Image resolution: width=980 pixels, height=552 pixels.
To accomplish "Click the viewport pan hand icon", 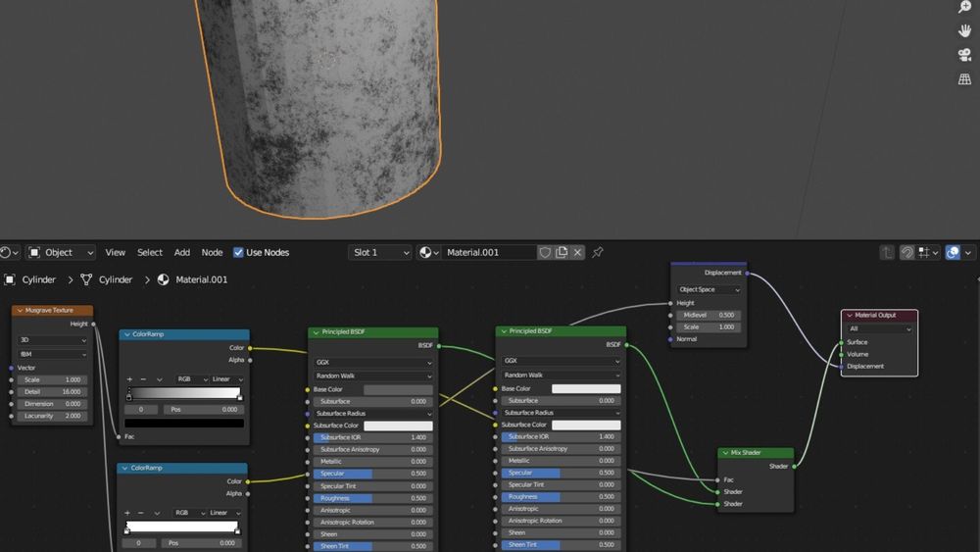I will coord(964,30).
